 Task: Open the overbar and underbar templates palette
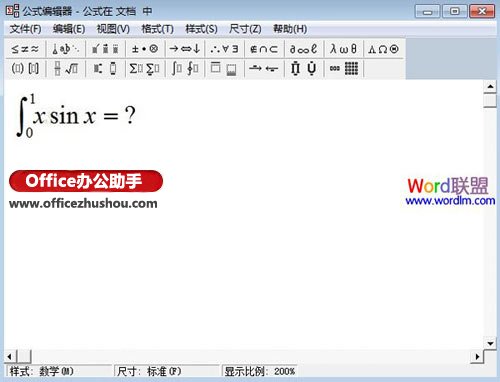click(x=224, y=69)
